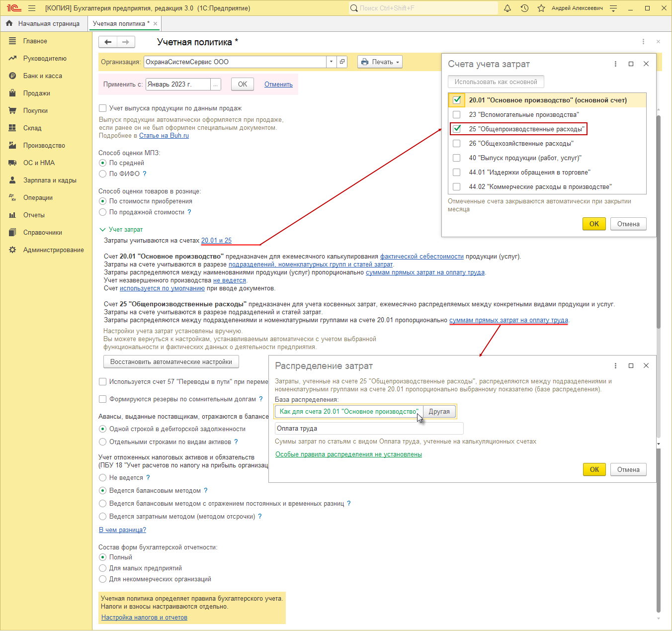
Task: Select По продажной стоимости radio option
Action: (x=102, y=212)
